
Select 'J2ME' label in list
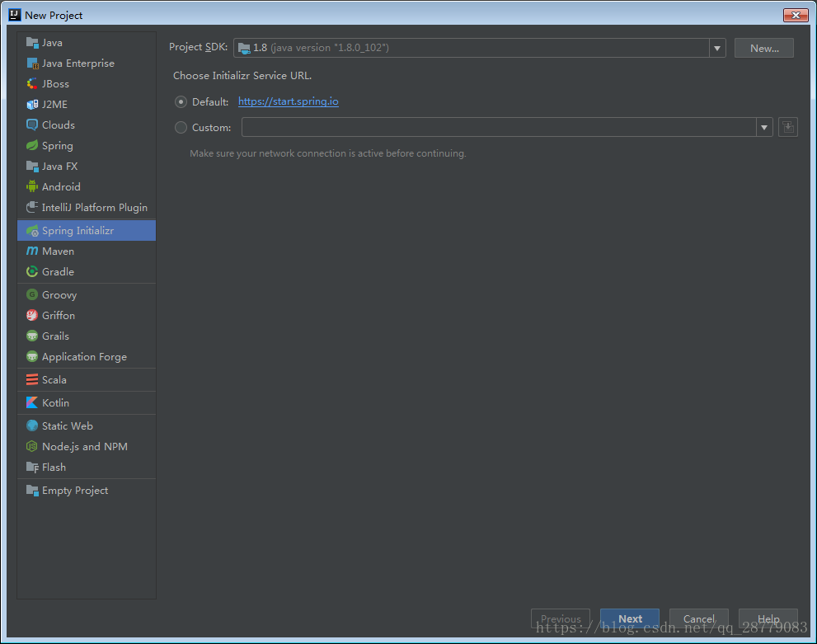[x=54, y=105]
